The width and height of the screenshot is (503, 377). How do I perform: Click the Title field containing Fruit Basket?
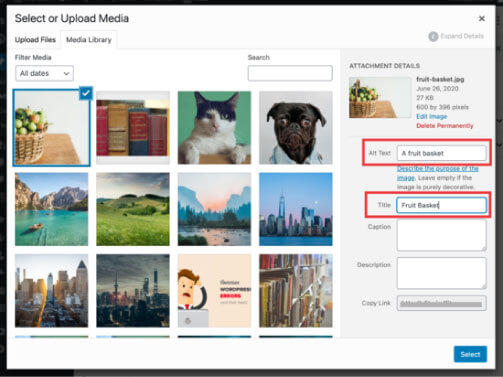pyautogui.click(x=441, y=205)
